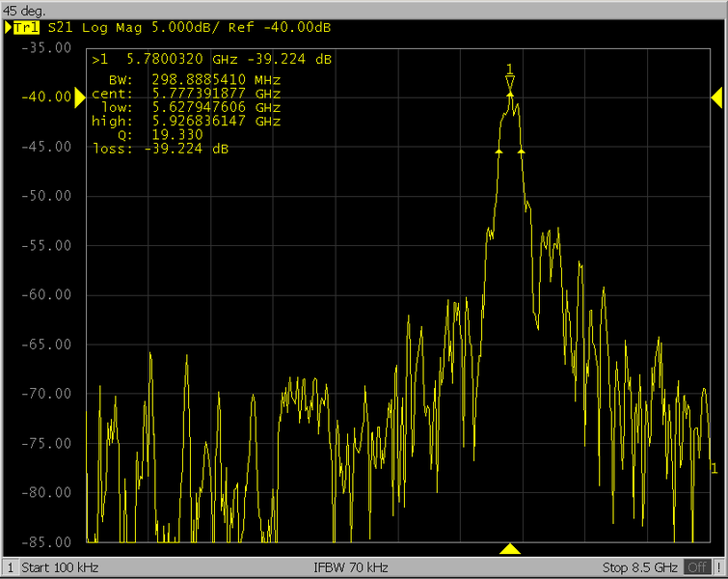Click the S21 measurement parameter
Image resolution: width=728 pixels, height=579 pixels.
click(60, 28)
